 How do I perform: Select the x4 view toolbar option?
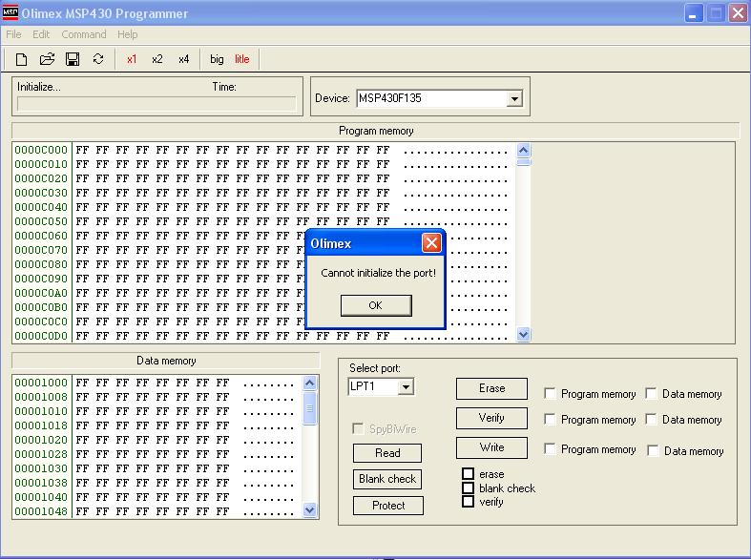point(183,59)
